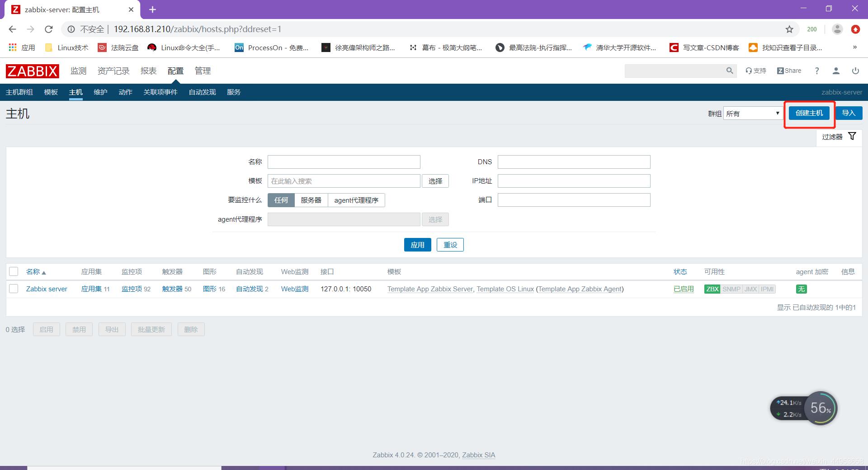Switch to 动作 submenu
Image resolution: width=868 pixels, height=470 pixels.
click(x=125, y=92)
